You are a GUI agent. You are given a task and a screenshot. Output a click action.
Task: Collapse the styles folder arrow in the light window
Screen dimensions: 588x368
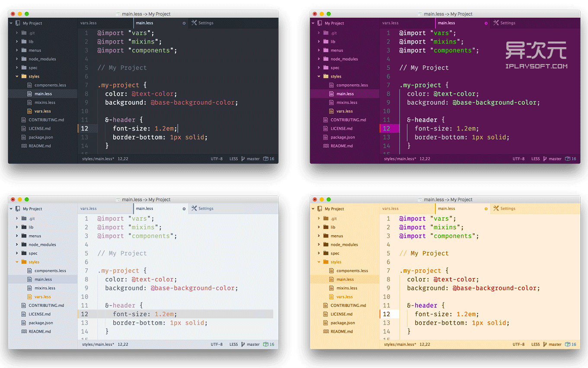[17, 262]
